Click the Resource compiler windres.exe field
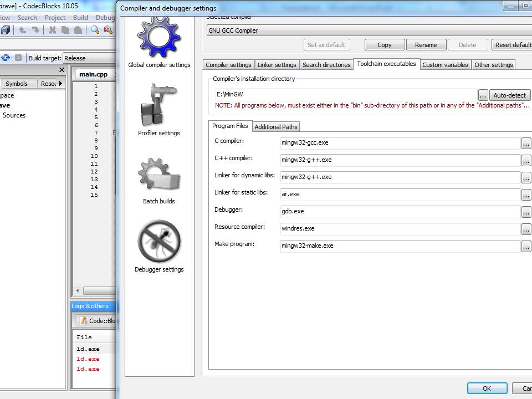The image size is (532, 399). pos(400,228)
